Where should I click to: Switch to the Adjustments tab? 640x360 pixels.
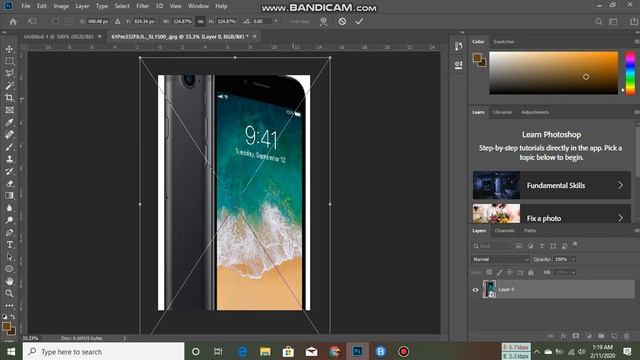[x=535, y=112]
